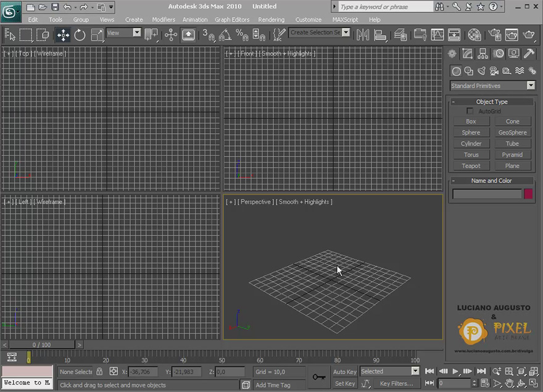Collapse the Name and Color rollout

coord(492,181)
